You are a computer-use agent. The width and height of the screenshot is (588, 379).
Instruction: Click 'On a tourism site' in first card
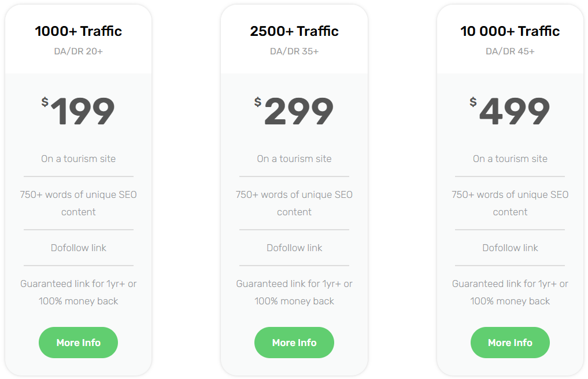point(79,159)
